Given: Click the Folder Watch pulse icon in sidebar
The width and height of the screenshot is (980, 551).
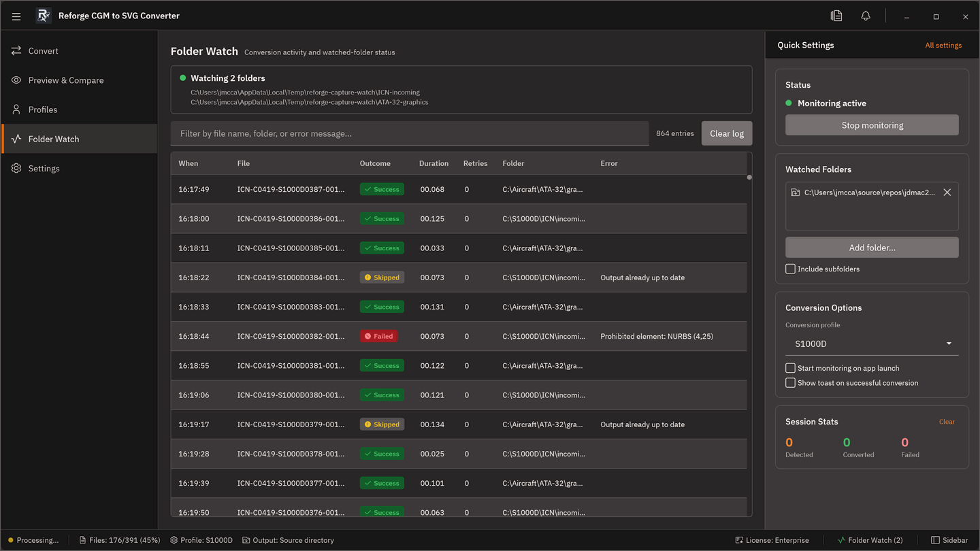Looking at the screenshot, I should coord(16,139).
